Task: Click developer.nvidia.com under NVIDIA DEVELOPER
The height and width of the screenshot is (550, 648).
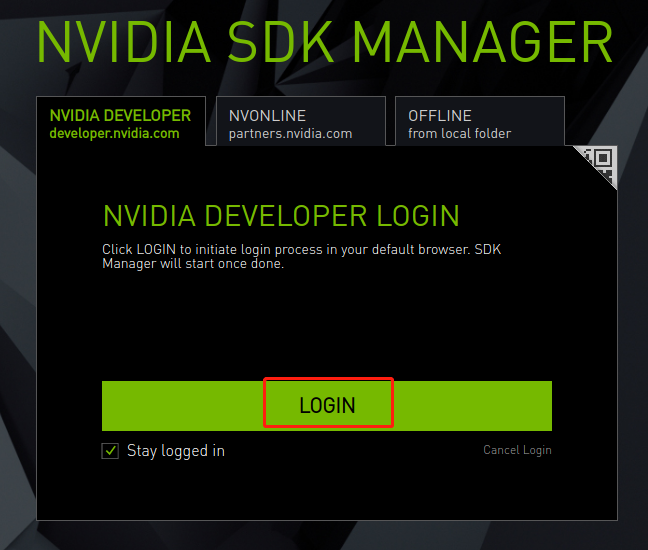Action: [x=114, y=133]
